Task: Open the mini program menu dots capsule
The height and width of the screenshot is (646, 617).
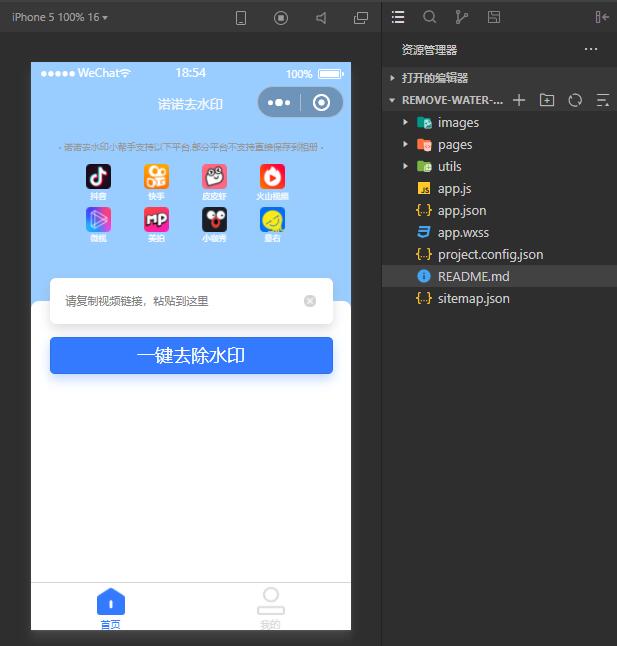Action: pyautogui.click(x=279, y=102)
